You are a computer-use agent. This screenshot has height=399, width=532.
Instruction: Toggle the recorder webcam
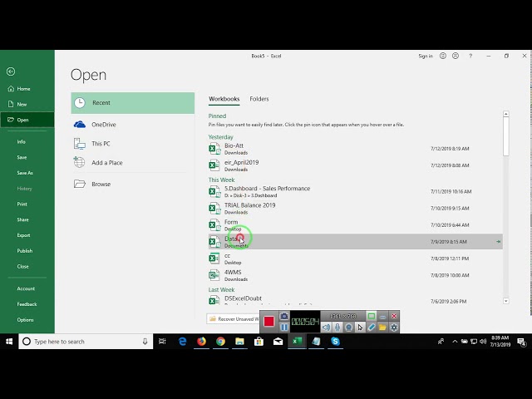pyautogui.click(x=348, y=327)
